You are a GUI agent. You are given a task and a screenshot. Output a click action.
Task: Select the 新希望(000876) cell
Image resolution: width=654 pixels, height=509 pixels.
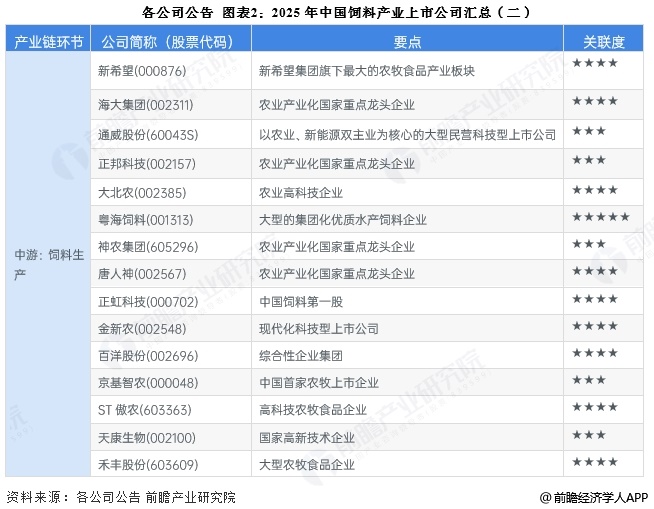[171, 71]
